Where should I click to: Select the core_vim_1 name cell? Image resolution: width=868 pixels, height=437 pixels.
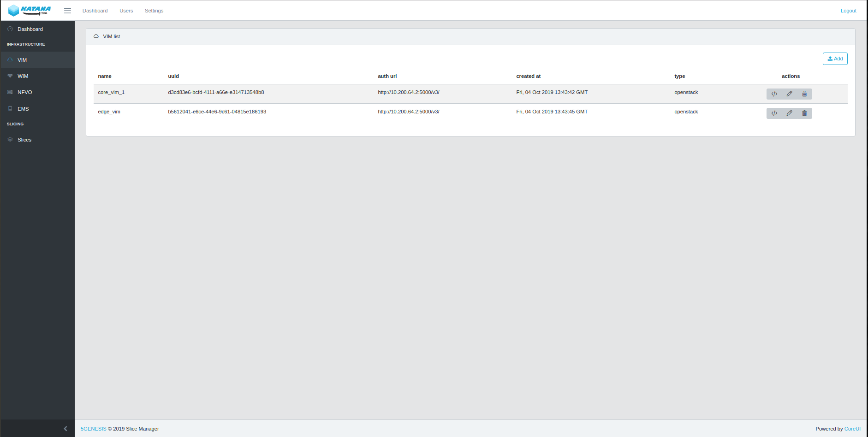[x=111, y=92]
